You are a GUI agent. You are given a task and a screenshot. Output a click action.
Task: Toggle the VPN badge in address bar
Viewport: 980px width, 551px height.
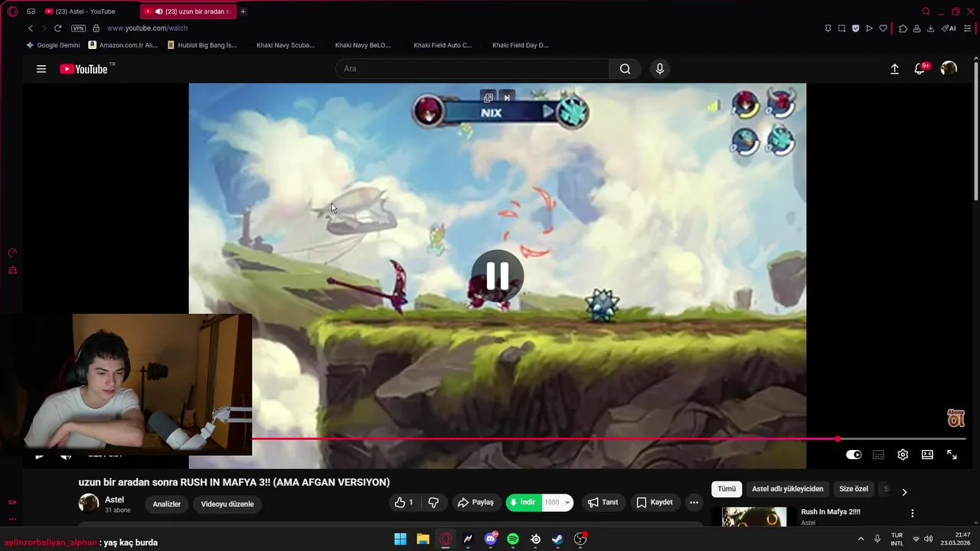[78, 28]
